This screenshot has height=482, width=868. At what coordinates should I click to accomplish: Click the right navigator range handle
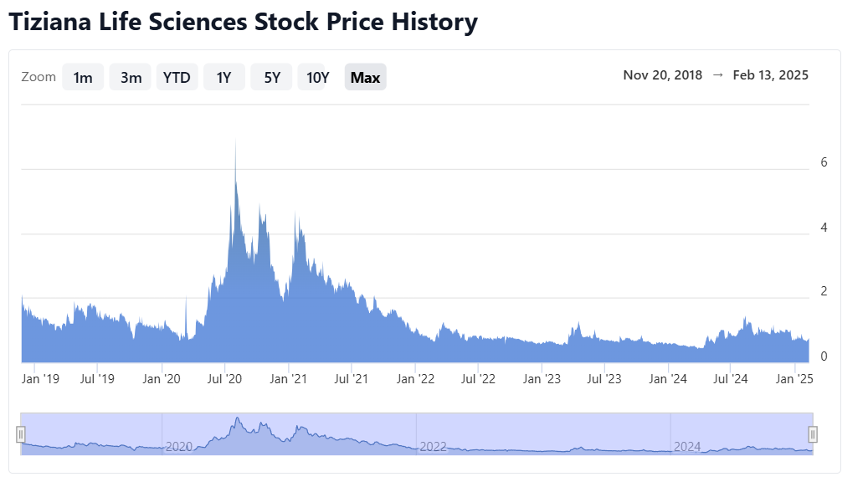click(x=812, y=434)
